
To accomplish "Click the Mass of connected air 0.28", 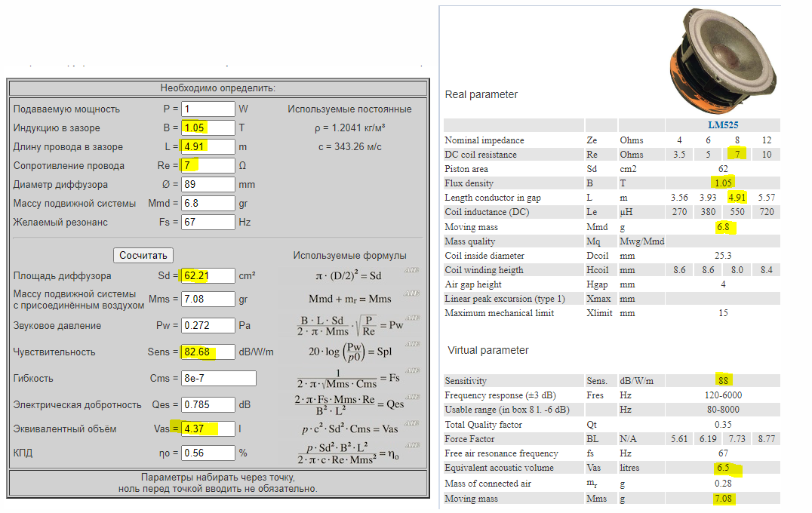I will [723, 483].
